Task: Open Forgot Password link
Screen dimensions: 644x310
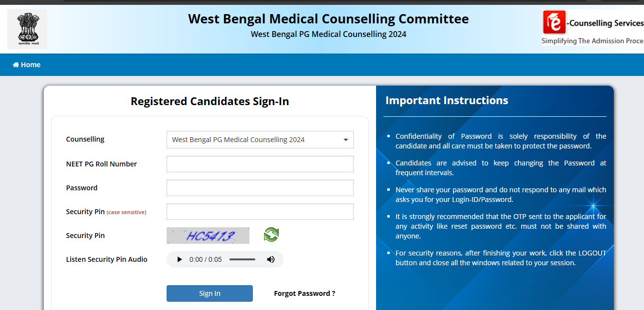Action: 304,293
